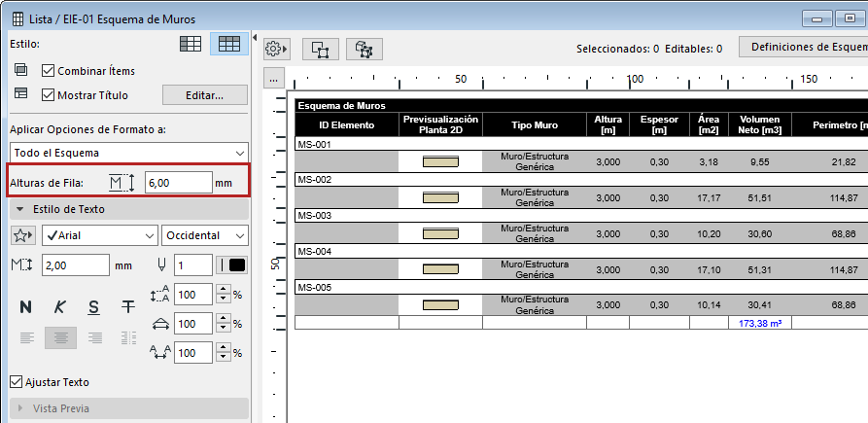Click the 21,82 perimeter cell

click(x=843, y=162)
